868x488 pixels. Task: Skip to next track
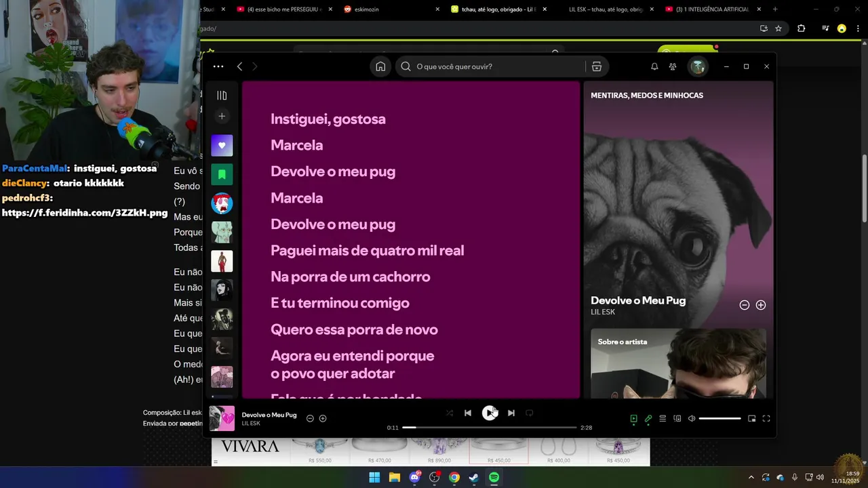(511, 413)
